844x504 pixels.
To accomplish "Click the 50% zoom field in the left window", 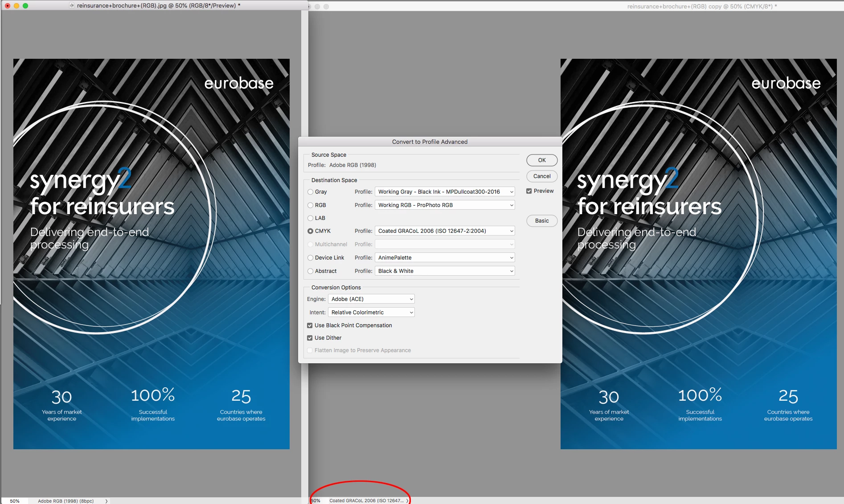I will tap(15, 501).
